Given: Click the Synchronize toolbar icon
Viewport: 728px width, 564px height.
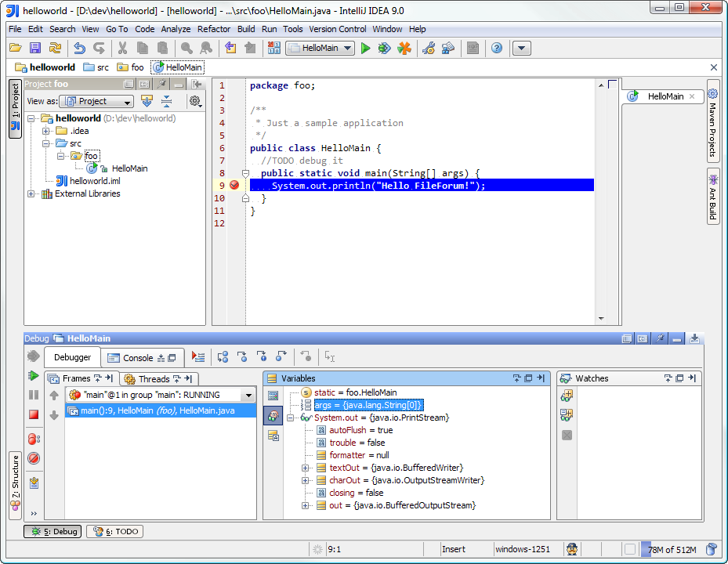Looking at the screenshot, I should 55,48.
